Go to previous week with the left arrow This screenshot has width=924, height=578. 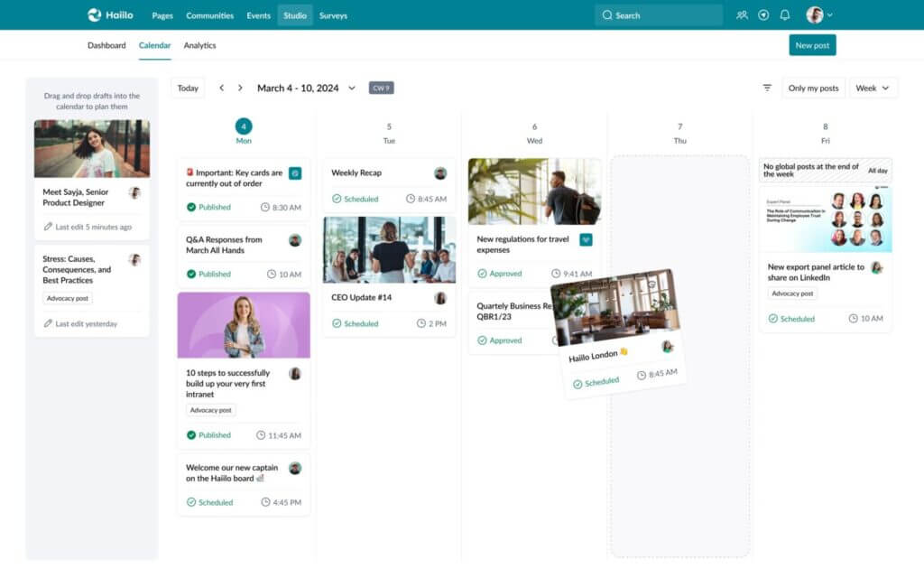(x=222, y=88)
